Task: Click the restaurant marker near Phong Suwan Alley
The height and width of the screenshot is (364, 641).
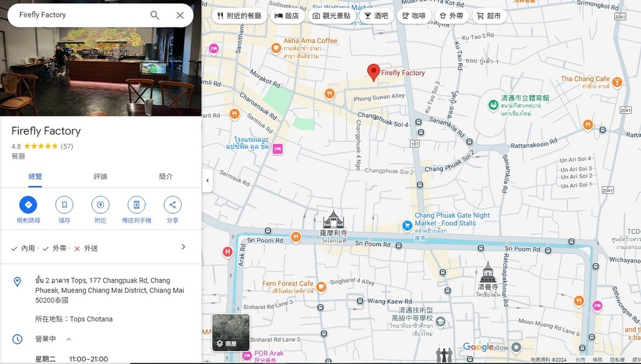Action: coord(329,94)
